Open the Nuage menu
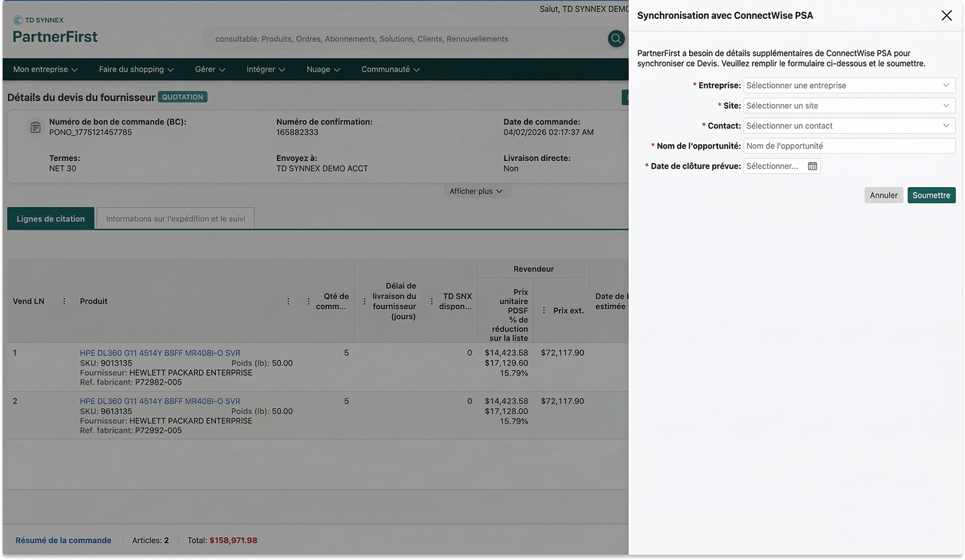This screenshot has height=560, width=965. [323, 69]
